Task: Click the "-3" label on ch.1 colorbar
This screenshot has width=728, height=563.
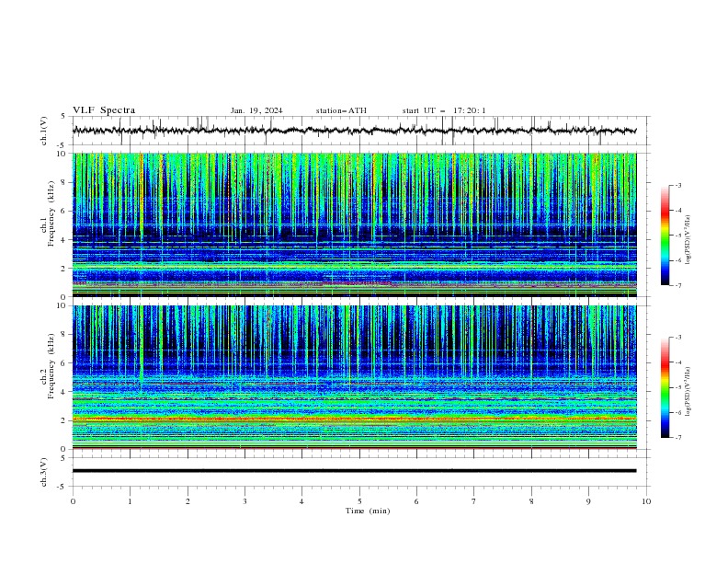Action: 677,185
